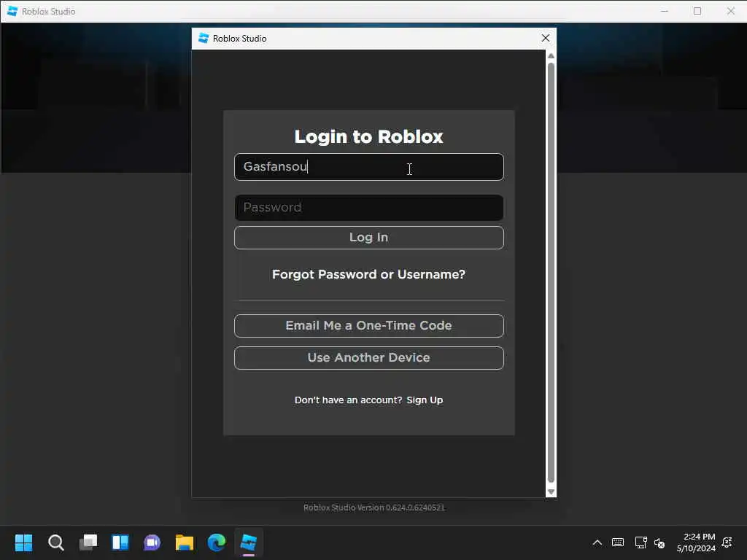The image size is (747, 560).
Task: Click the Log In button
Action: 368,237
